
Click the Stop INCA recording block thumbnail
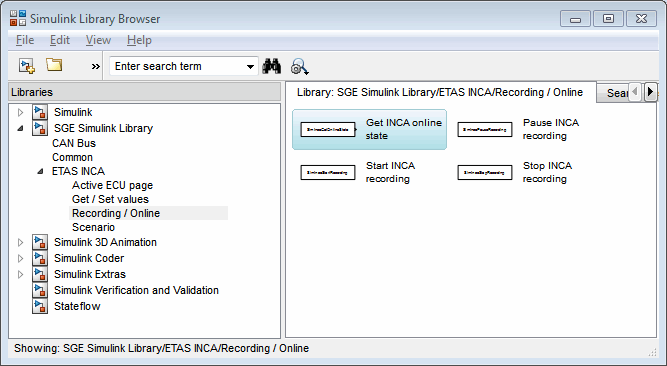pos(485,172)
